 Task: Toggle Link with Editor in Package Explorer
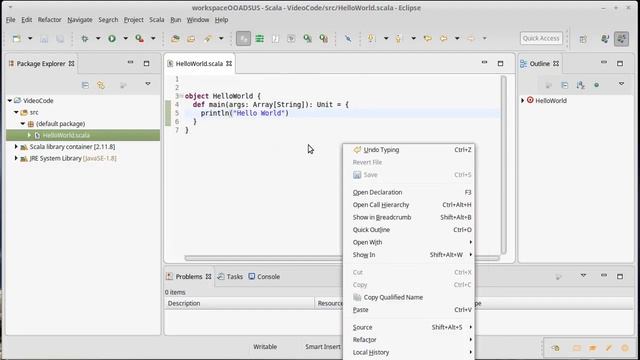[x=101, y=85]
